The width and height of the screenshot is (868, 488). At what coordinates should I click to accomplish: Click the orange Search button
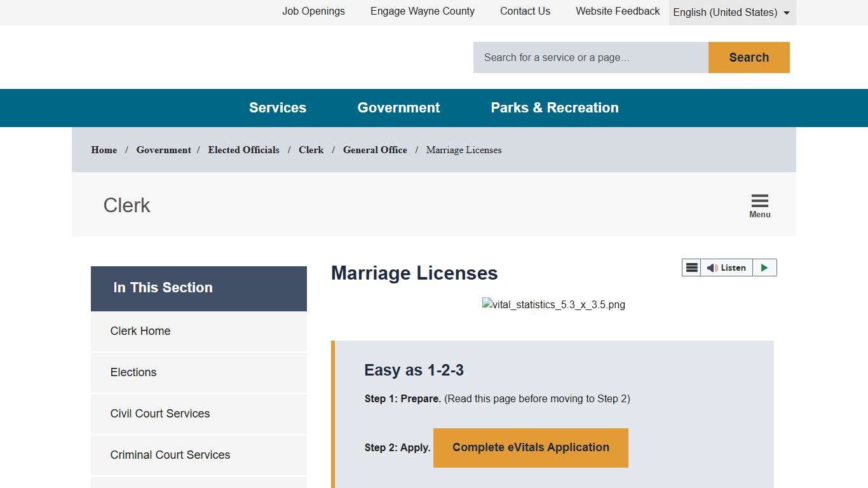(749, 57)
